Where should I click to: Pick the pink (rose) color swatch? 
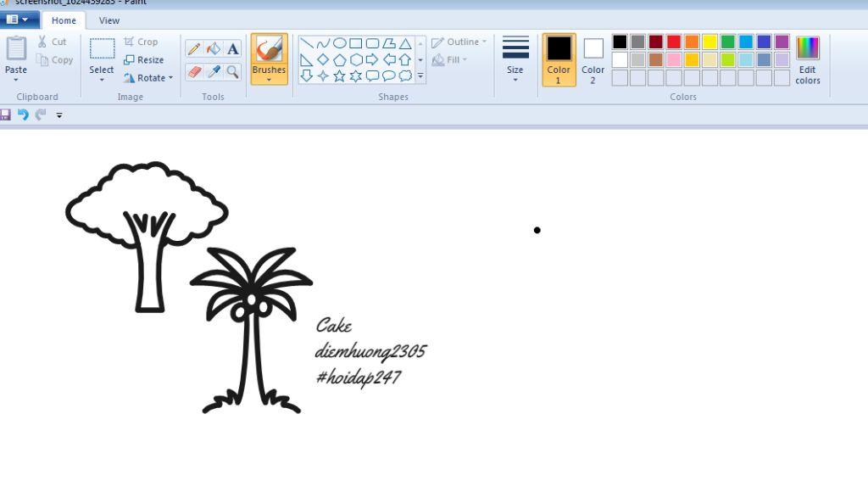click(x=674, y=59)
